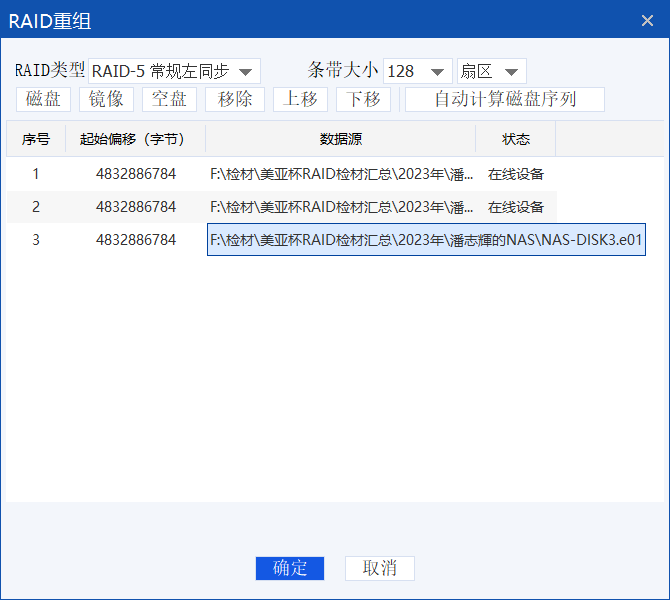Open the 扇区 unit dropdown
The image size is (670, 600).
pyautogui.click(x=491, y=71)
